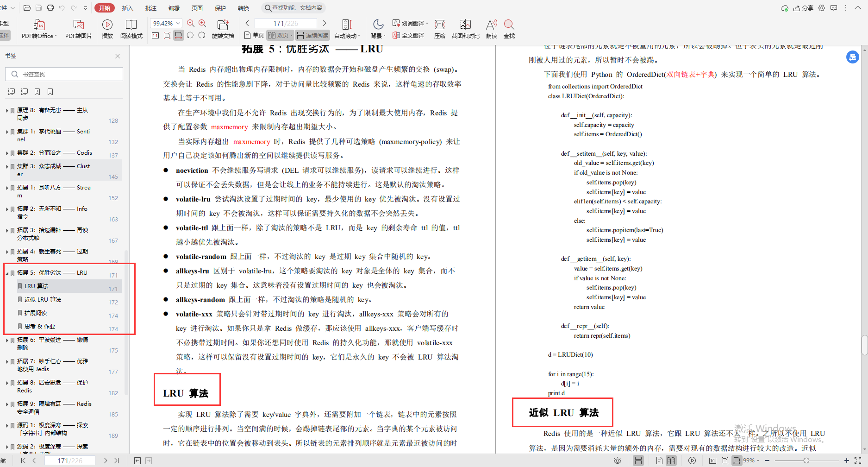Click the 书签查找 search field
Screen dimensions: 868x467
(64, 74)
